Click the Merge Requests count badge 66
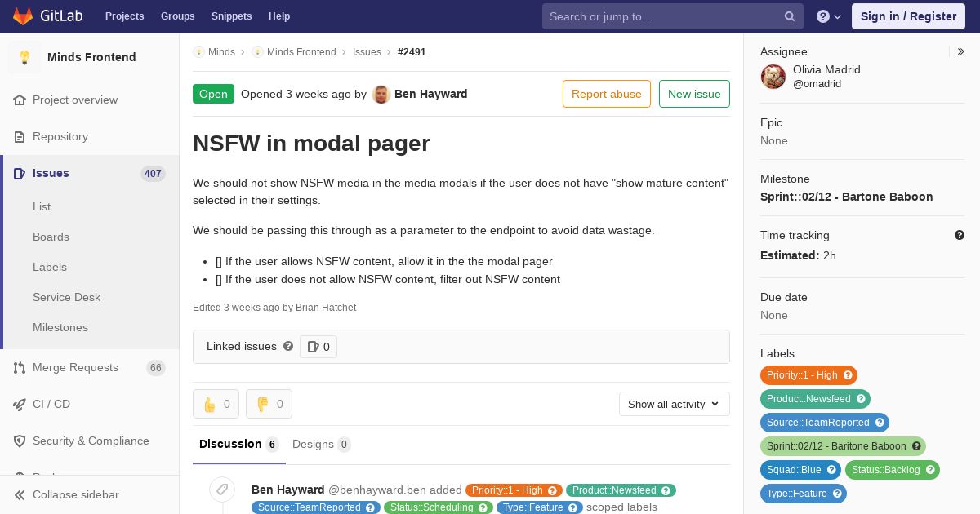The height and width of the screenshot is (514, 980). [x=156, y=368]
